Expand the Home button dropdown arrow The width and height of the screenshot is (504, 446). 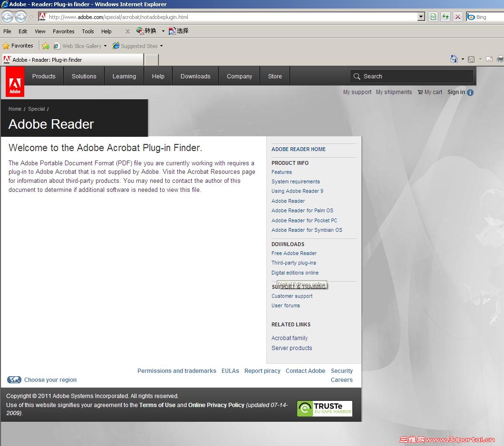[463, 59]
